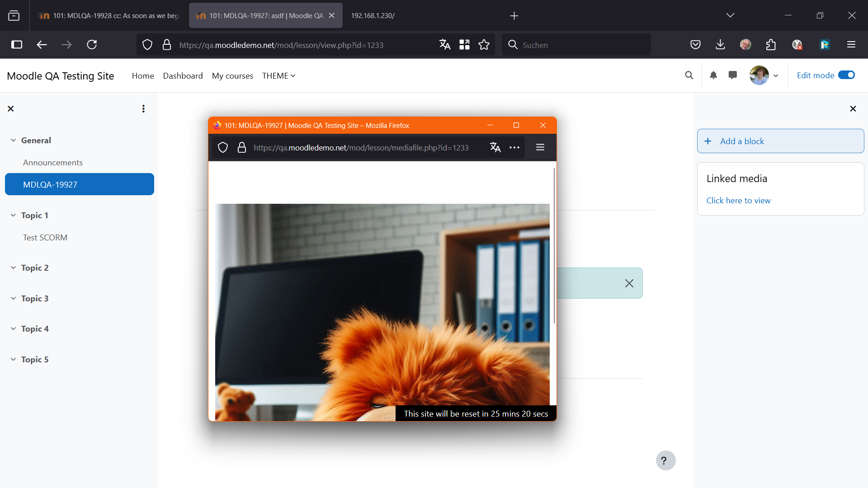Open the user profile dropdown menu
This screenshot has width=868, height=488.
pos(764,75)
